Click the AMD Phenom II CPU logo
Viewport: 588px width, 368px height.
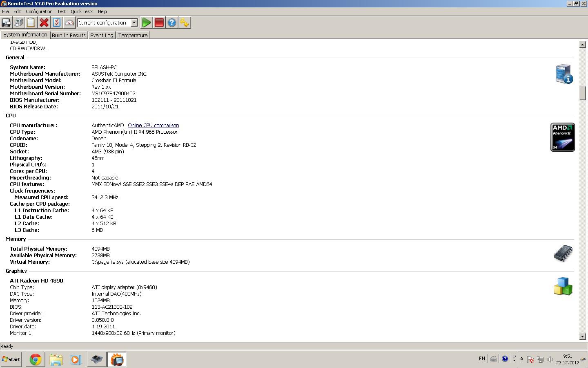pos(562,137)
